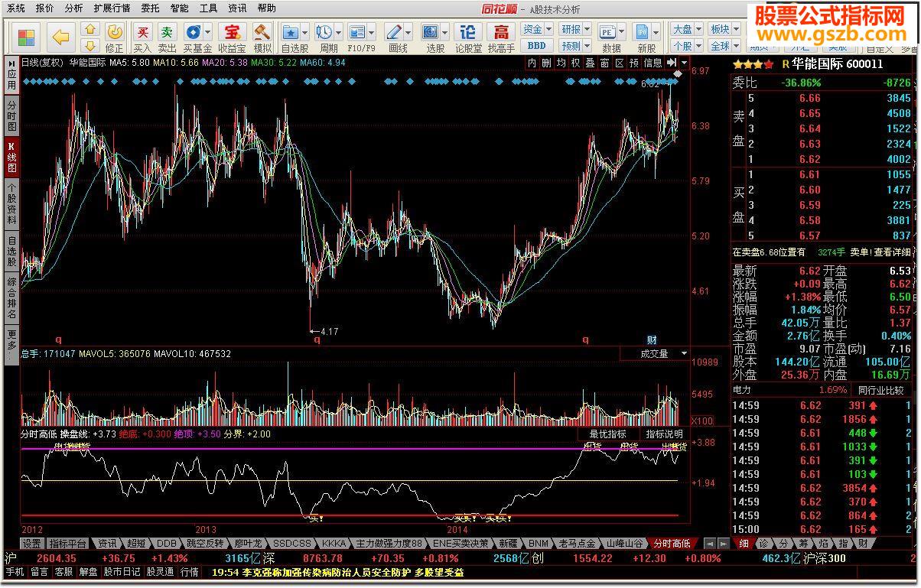921x588 pixels.
Task: Click the 财 marker below the K-line chart
Action: pos(652,339)
